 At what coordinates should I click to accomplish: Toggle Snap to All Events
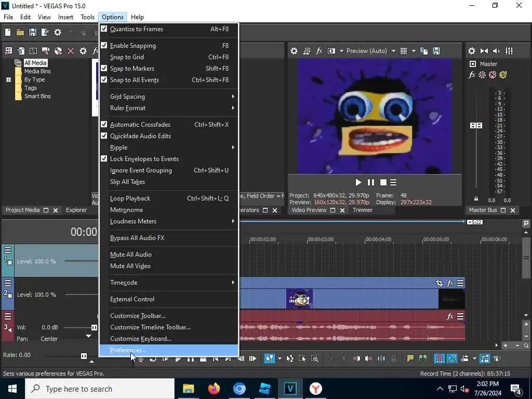click(x=169, y=80)
